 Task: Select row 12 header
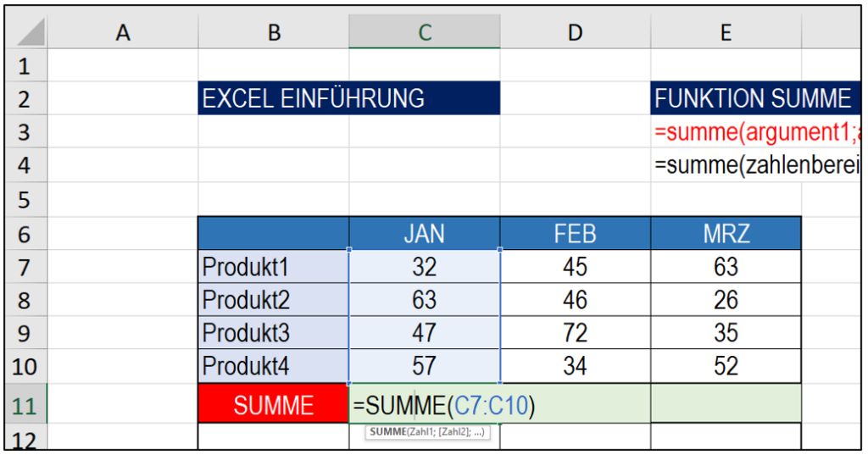pyautogui.click(x=25, y=438)
